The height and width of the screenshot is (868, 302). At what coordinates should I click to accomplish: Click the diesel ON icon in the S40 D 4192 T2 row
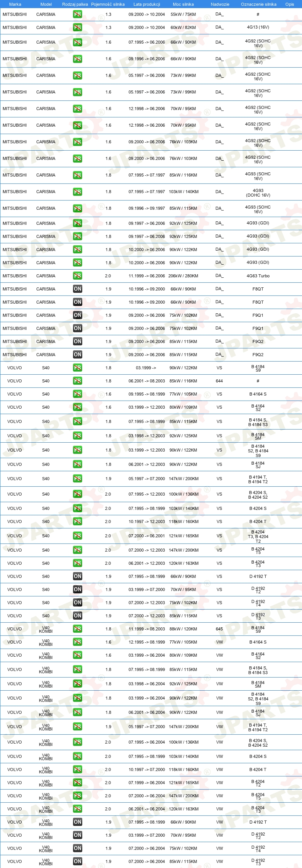(77, 589)
